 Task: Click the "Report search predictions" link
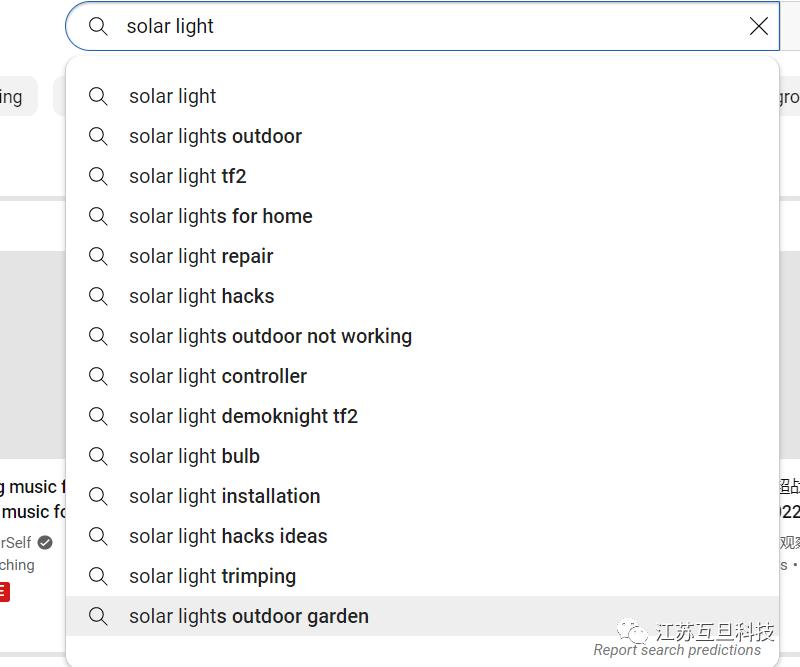coord(677,650)
